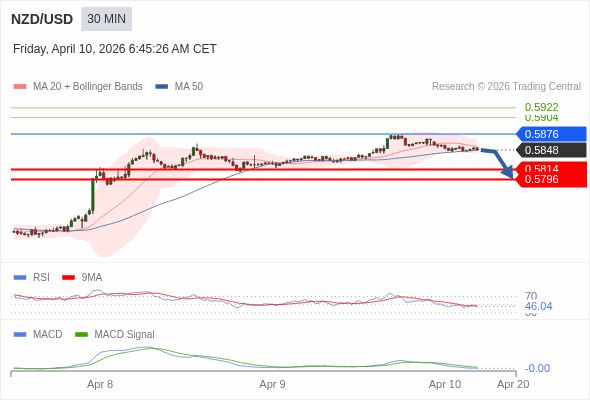Click the MACD value -0.00
590x400 pixels.
click(x=537, y=368)
